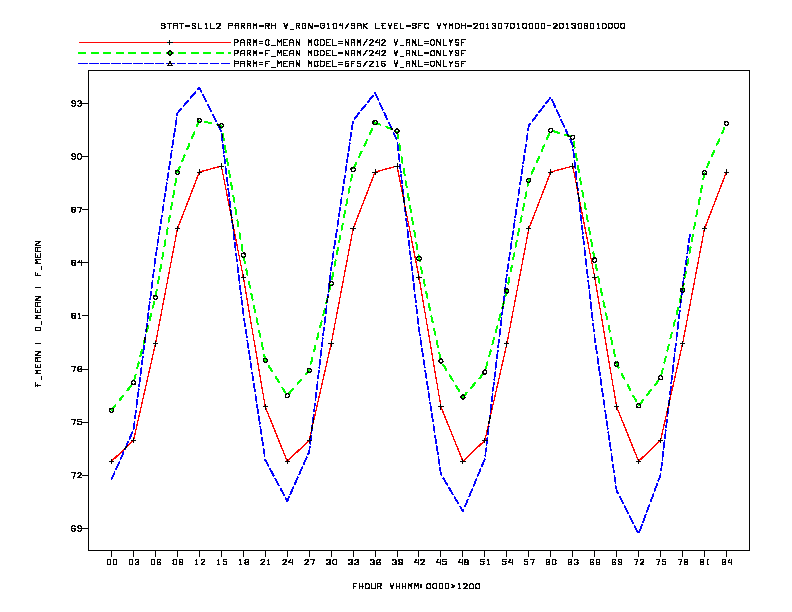Click y-axis tick value 84
The image size is (792, 612).
point(76,263)
